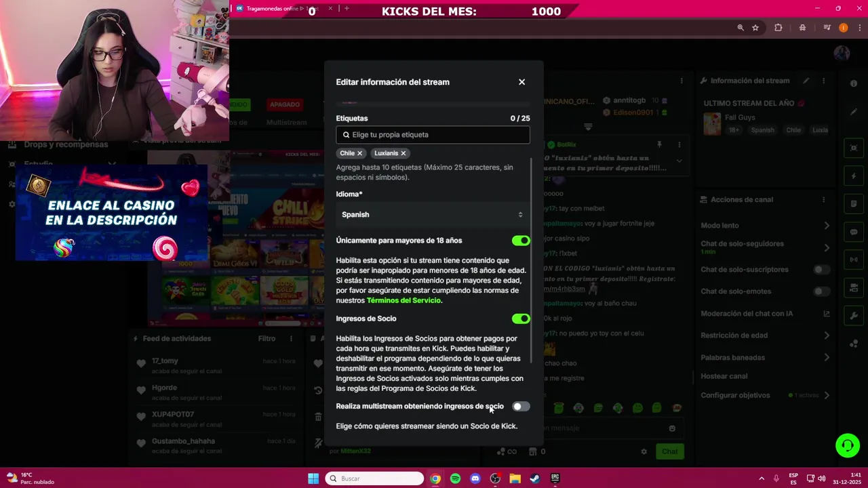Toggle Chat de solo-suscriptores
Screen dimensions: 868x488
821,270
